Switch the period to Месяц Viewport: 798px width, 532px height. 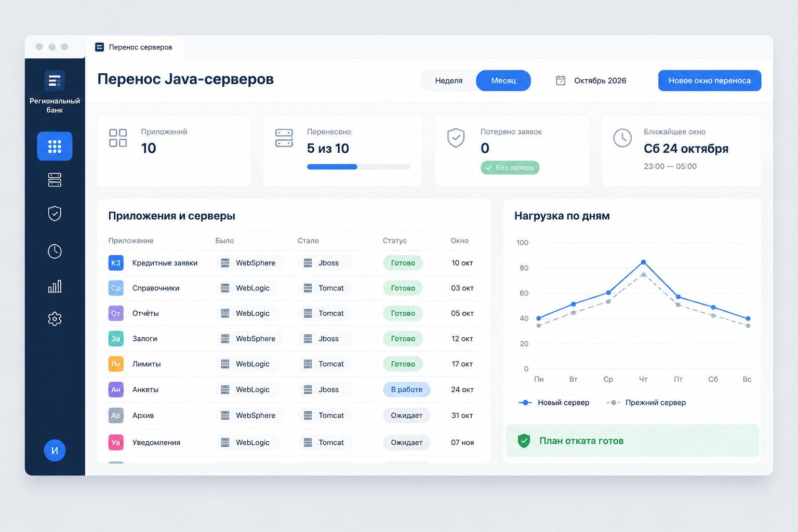[503, 81]
